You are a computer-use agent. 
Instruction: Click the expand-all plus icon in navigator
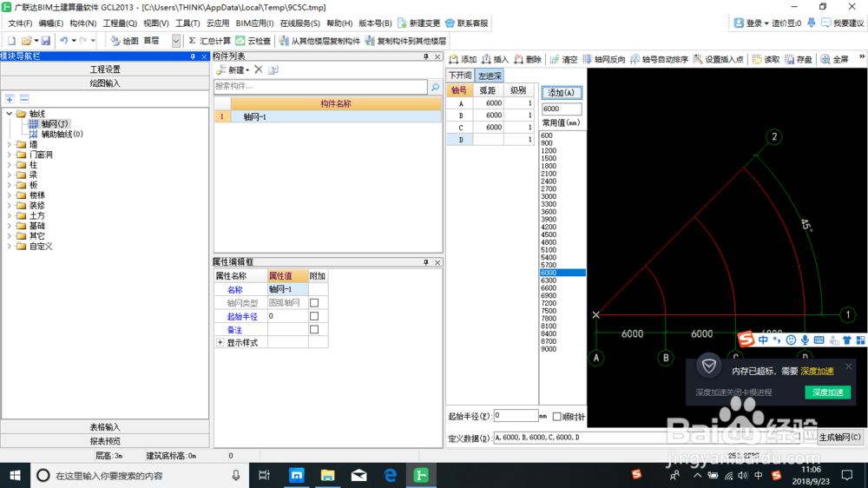click(10, 99)
